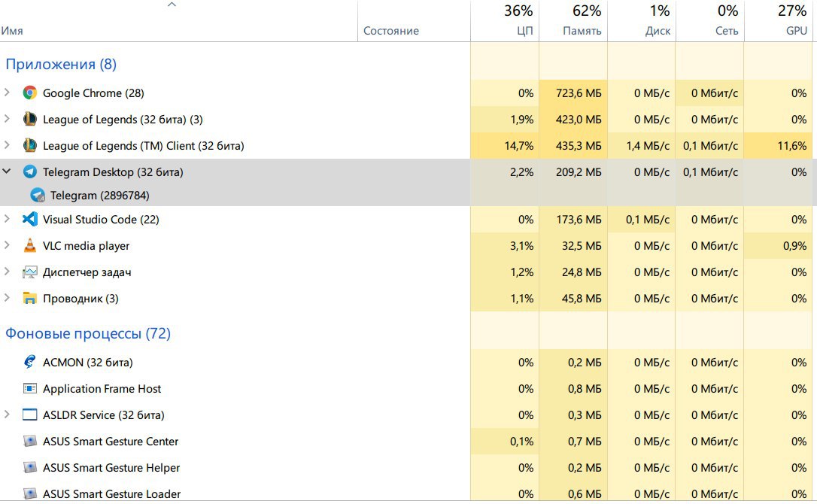This screenshot has width=817, height=504.
Task: Click League Client disk value 1,4 МБ/с
Action: pyautogui.click(x=648, y=146)
